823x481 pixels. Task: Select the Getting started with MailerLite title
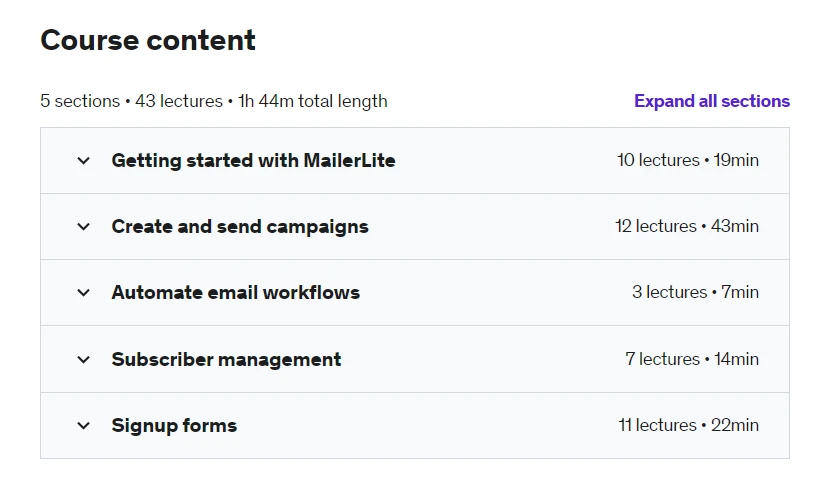253,160
